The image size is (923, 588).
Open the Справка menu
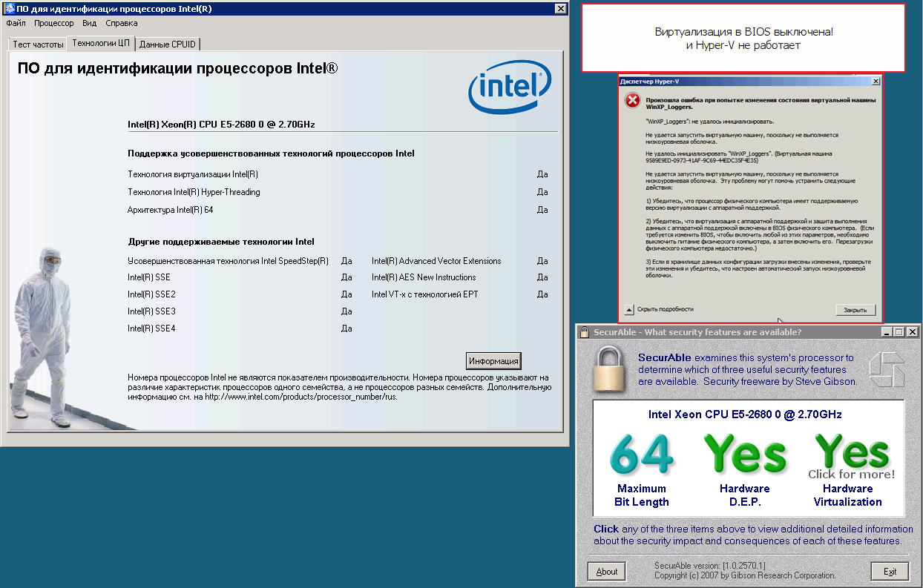click(x=122, y=23)
